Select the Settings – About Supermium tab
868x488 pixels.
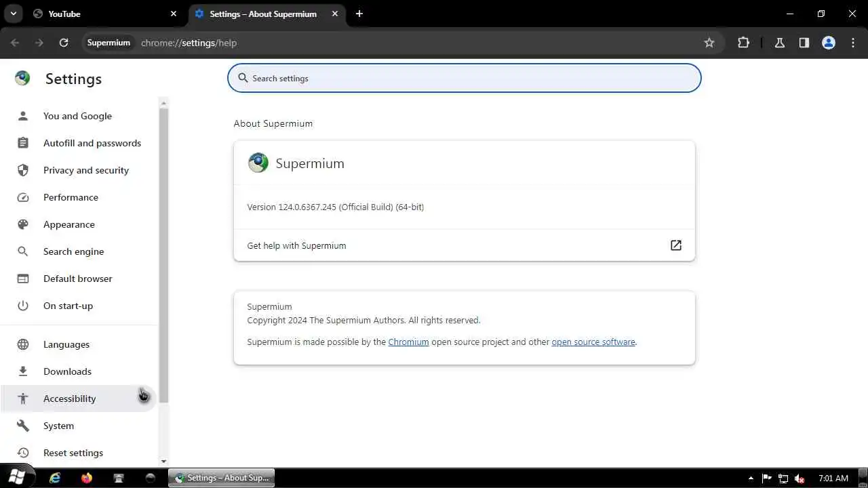[x=266, y=14]
